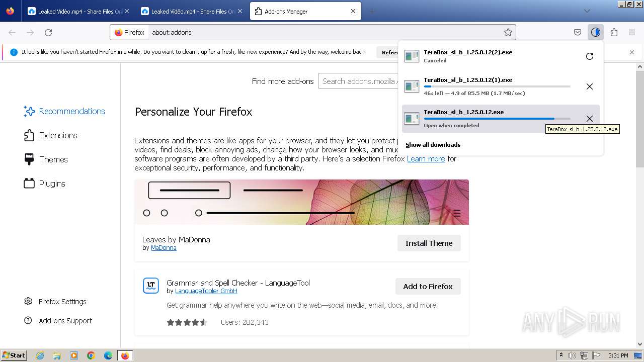Close the second Leaked Video.mp4 tab

click(x=239, y=11)
